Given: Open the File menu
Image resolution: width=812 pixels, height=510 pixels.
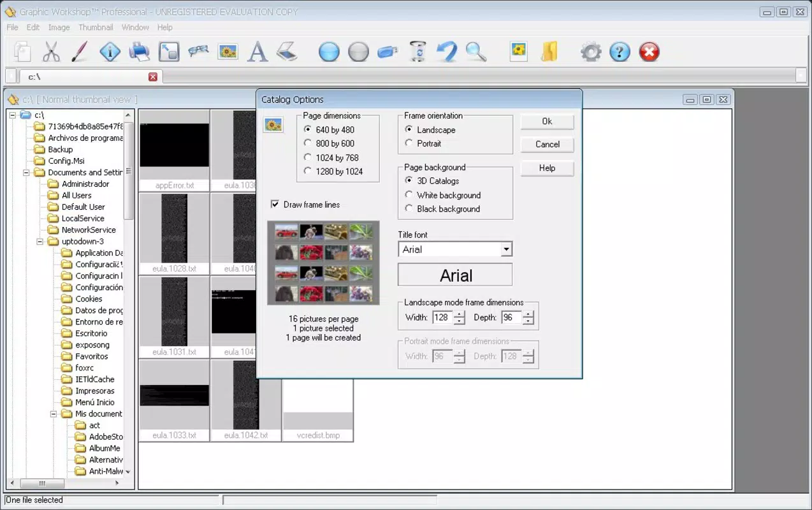Looking at the screenshot, I should coord(13,27).
